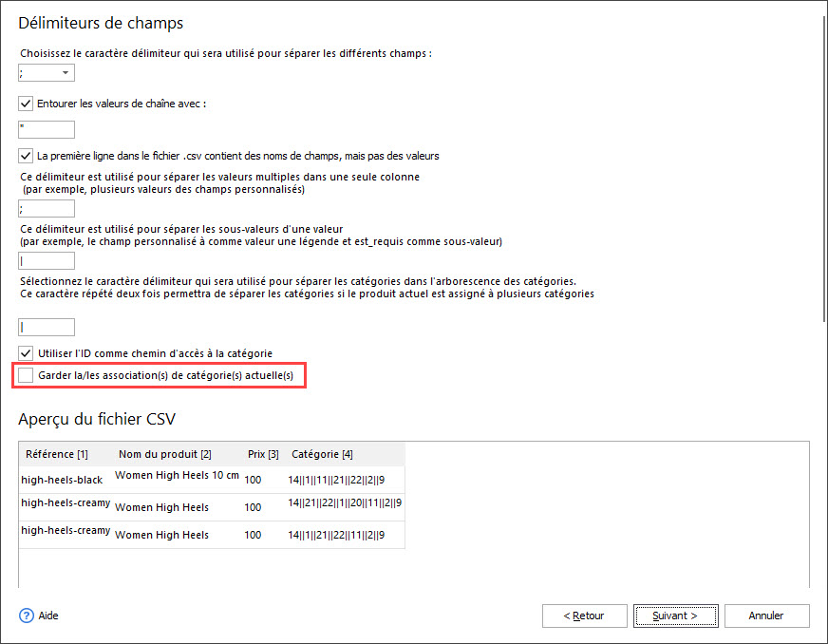828x644 pixels.
Task: Toggle 'La première ligne dans le fichier .csv' checkbox
Action: point(26,156)
